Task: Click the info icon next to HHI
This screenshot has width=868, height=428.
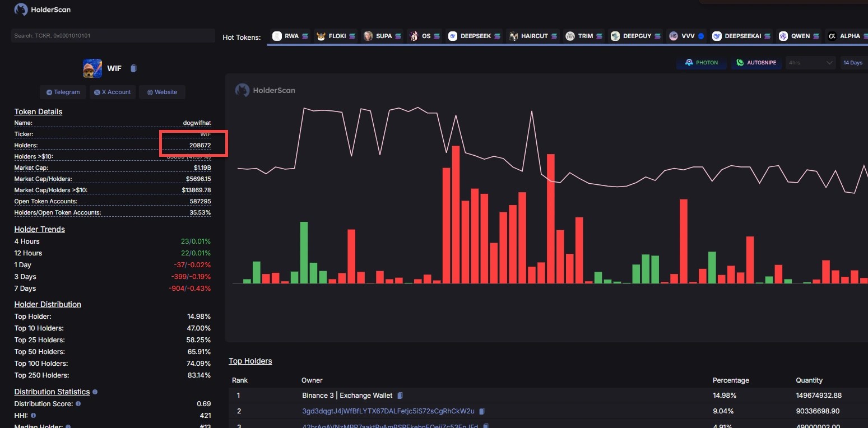Action: pos(34,415)
